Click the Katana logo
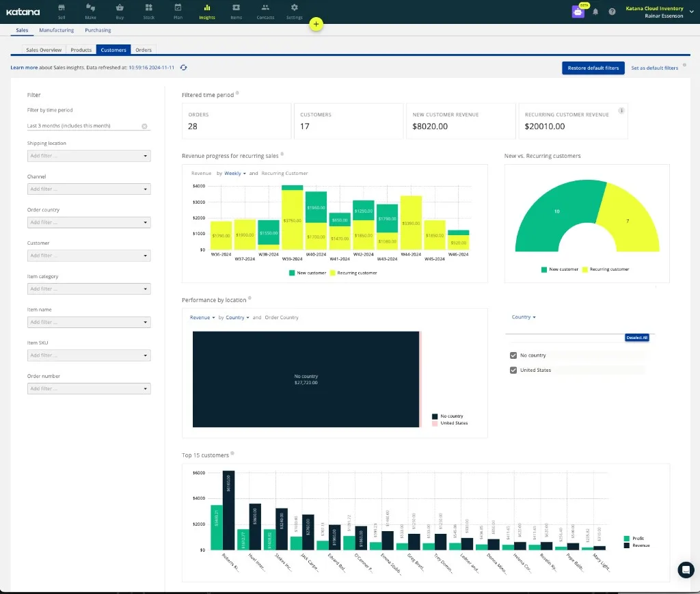The image size is (700, 594). [x=23, y=12]
